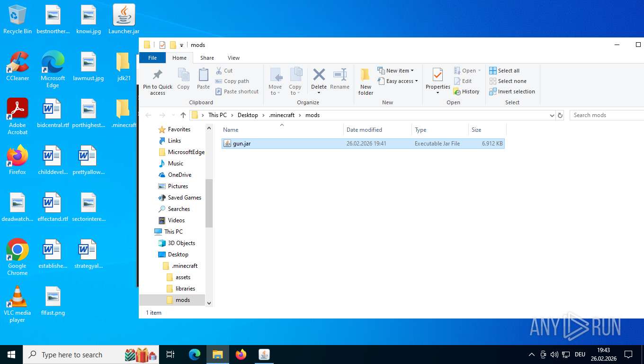Screen dimensions: 644x364
Task: Click Copy path in ribbon
Action: point(233,81)
